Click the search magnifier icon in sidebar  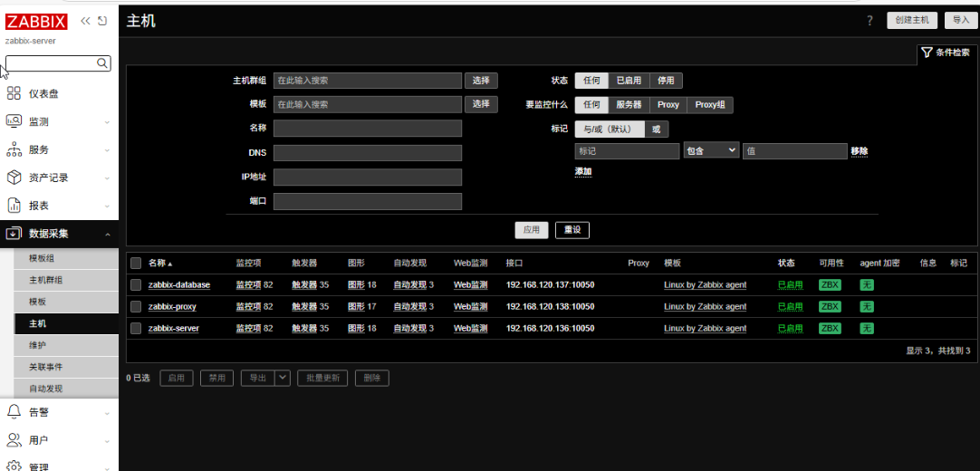(102, 63)
